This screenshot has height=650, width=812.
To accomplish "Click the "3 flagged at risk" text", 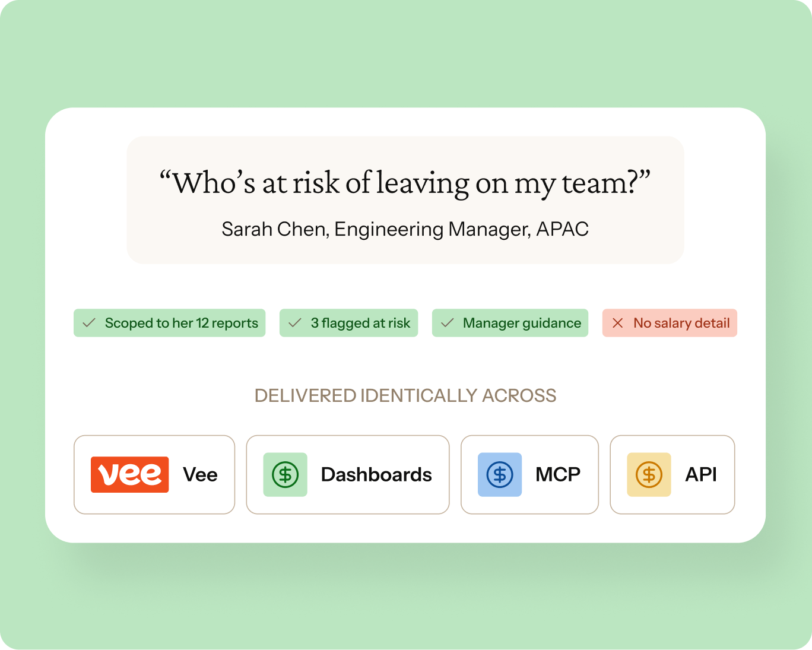I will (x=360, y=323).
